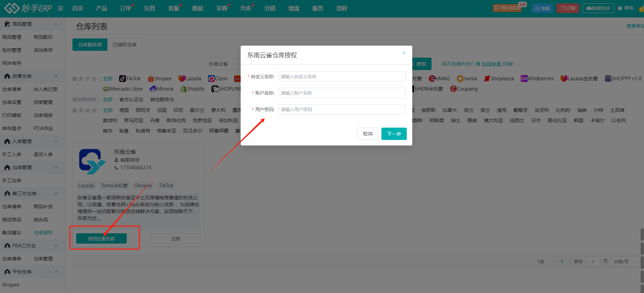
Task: Select the 德国 site filter
Action: tap(124, 110)
